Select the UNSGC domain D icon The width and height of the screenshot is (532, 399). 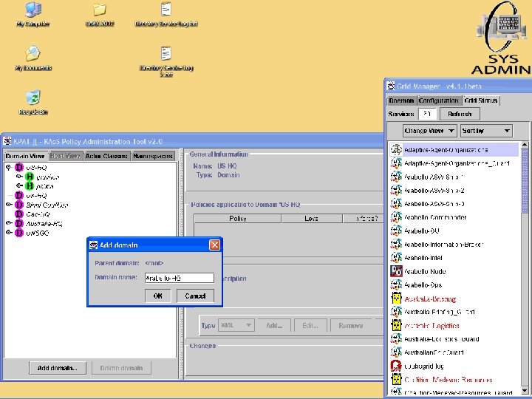[19, 233]
